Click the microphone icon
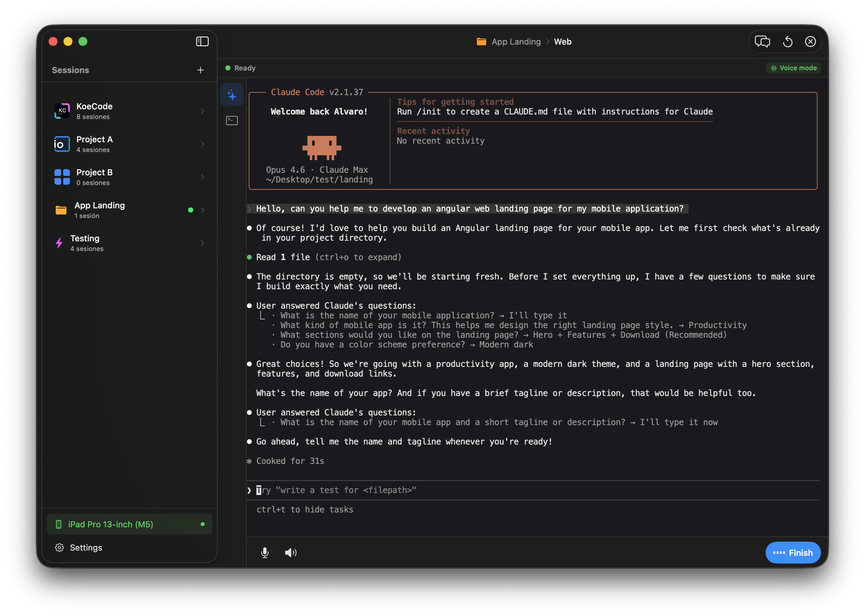Viewport: 865px width, 616px height. click(x=265, y=553)
